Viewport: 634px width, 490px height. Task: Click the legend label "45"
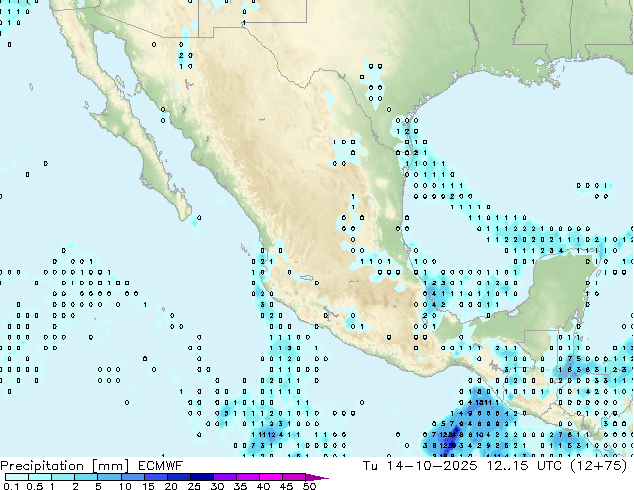point(286,486)
